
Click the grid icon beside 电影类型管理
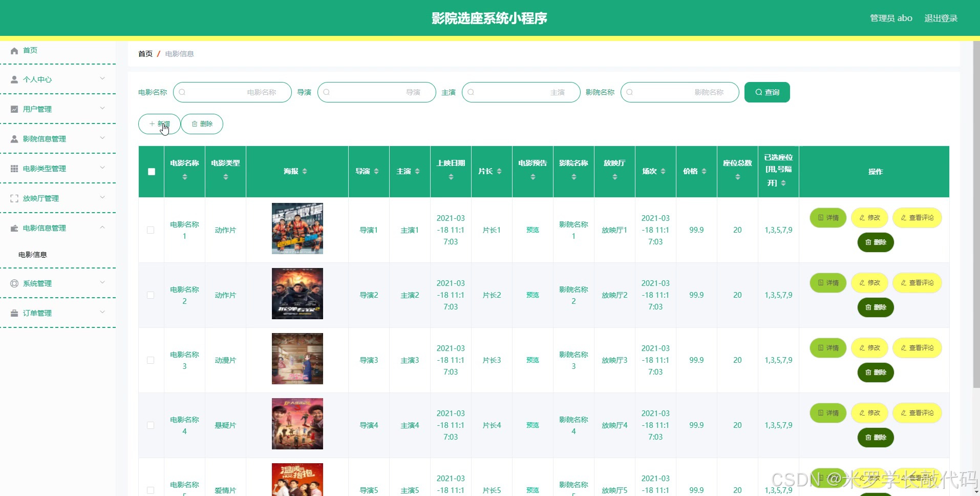[x=14, y=169]
